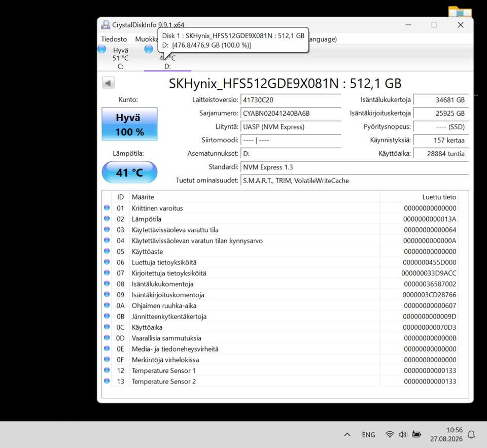This screenshot has width=487, height=448.
Task: Click the blue status orb of the C: drive
Action: (x=101, y=49)
